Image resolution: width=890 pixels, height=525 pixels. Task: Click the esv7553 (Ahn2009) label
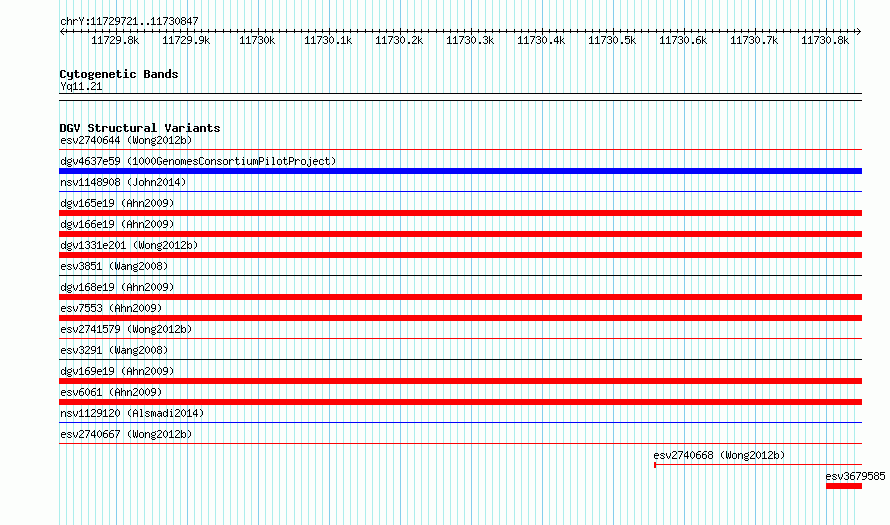coord(111,308)
